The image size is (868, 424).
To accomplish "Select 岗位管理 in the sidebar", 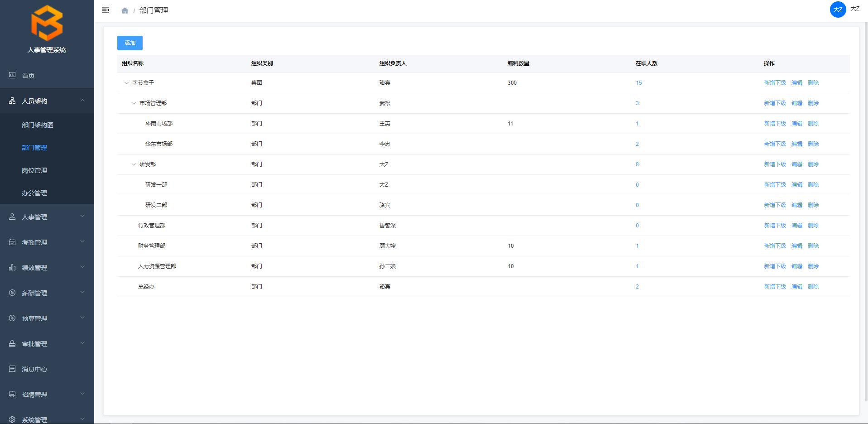I will coord(34,170).
